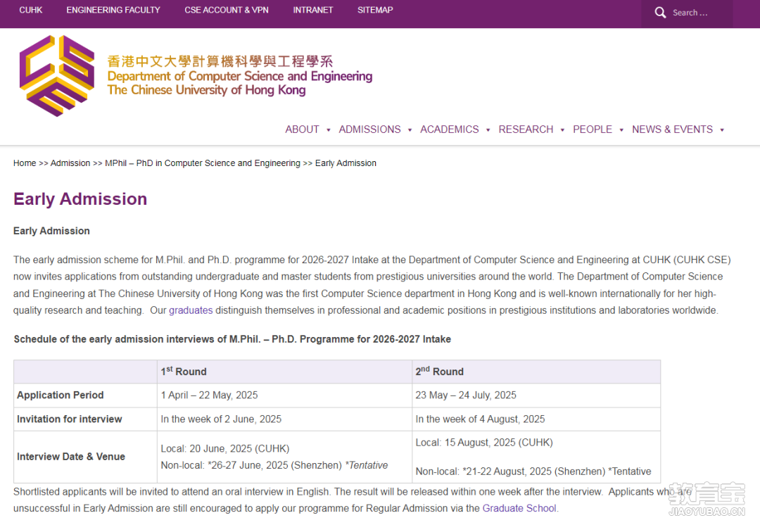Open the Engineering Faculty link
This screenshot has width=760, height=532.
pos(113,10)
